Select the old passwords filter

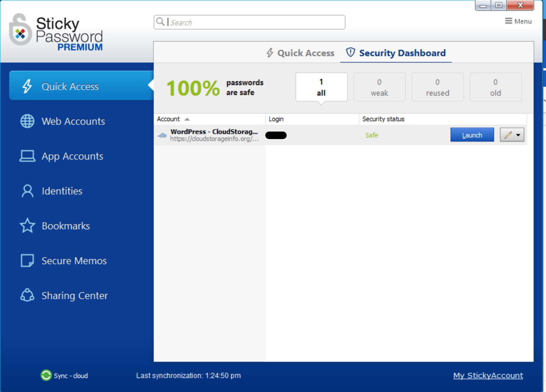pyautogui.click(x=496, y=87)
